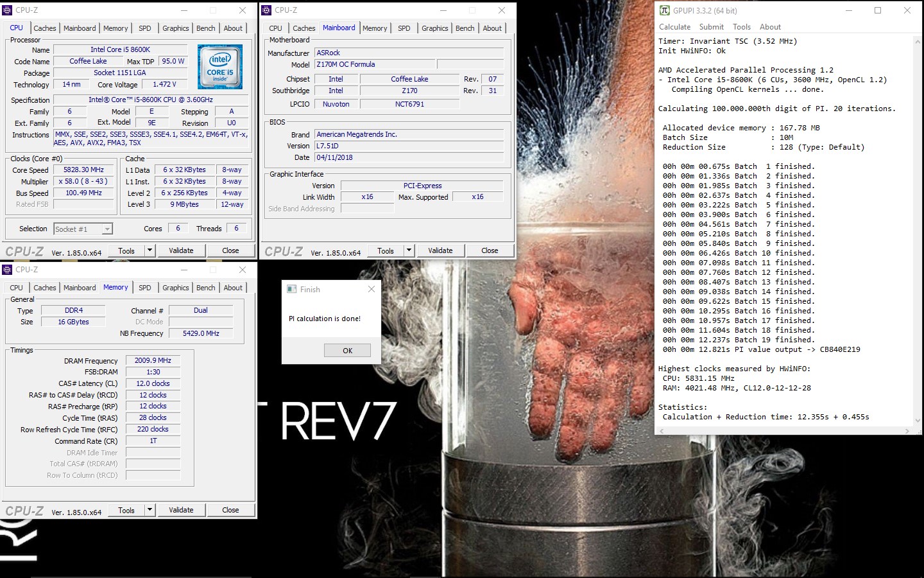Screen dimensions: 924x578
Task: Click the Manufacturer field ASRock
Action: click(409, 53)
